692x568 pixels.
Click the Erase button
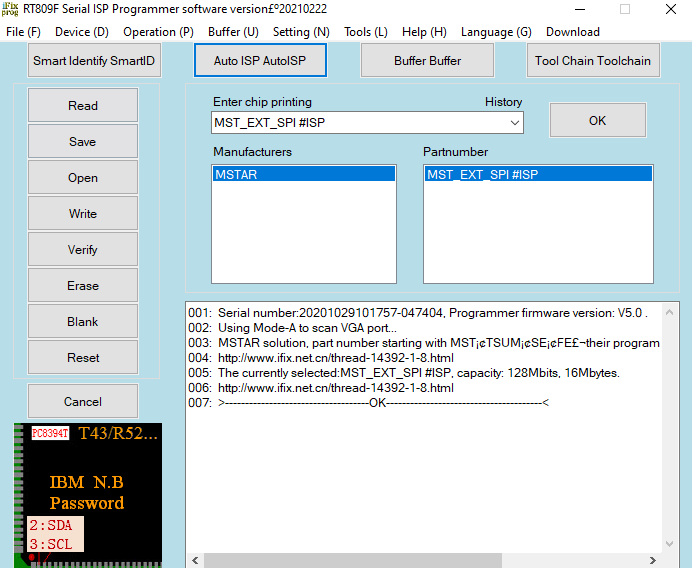[x=83, y=286]
